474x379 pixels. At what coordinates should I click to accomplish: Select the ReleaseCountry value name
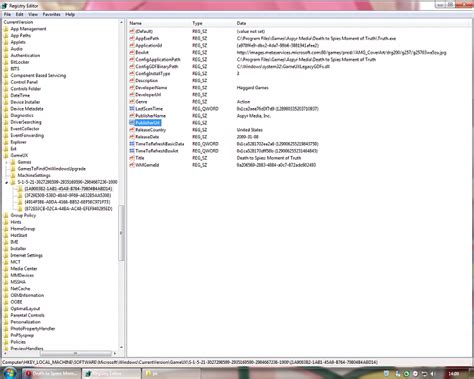pos(150,130)
